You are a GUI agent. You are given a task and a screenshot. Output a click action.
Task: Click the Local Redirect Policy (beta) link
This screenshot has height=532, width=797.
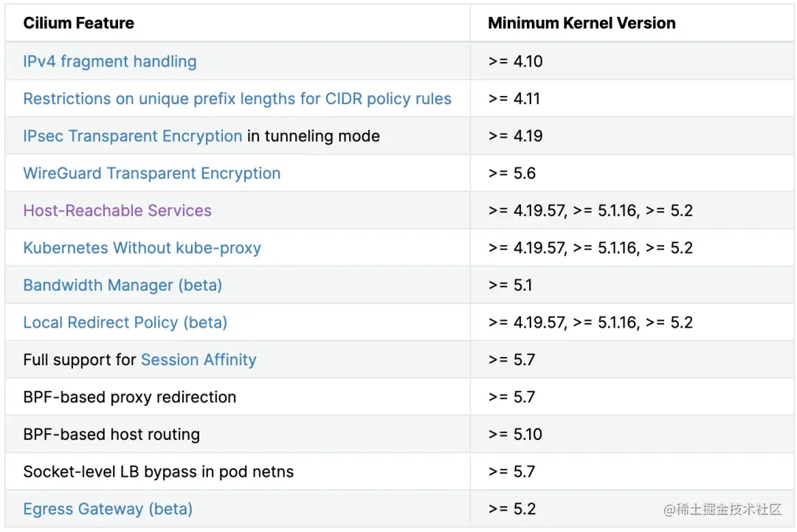tap(125, 322)
